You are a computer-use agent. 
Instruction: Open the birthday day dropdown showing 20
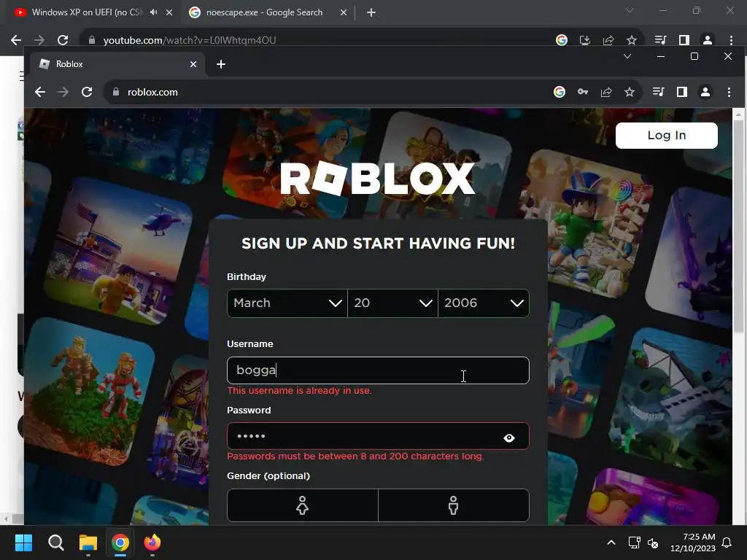pos(392,303)
